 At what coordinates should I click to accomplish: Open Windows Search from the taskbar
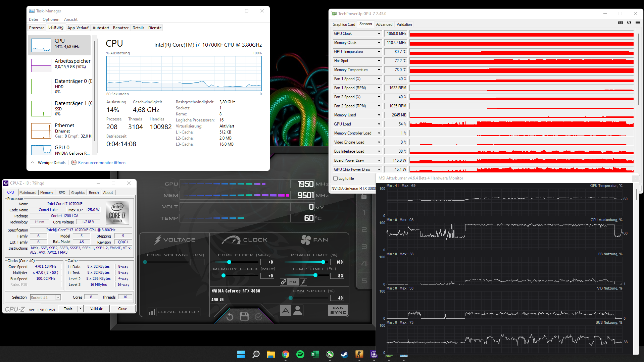pos(256,354)
